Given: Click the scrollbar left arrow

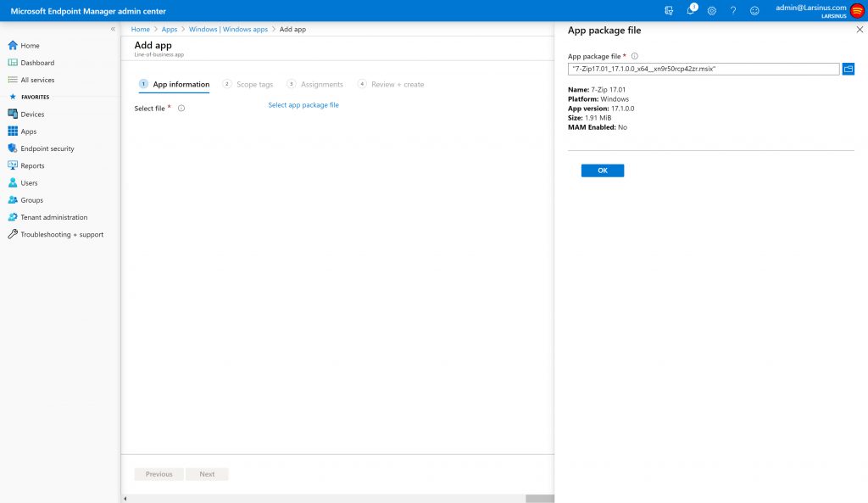Looking at the screenshot, I should [x=125, y=499].
